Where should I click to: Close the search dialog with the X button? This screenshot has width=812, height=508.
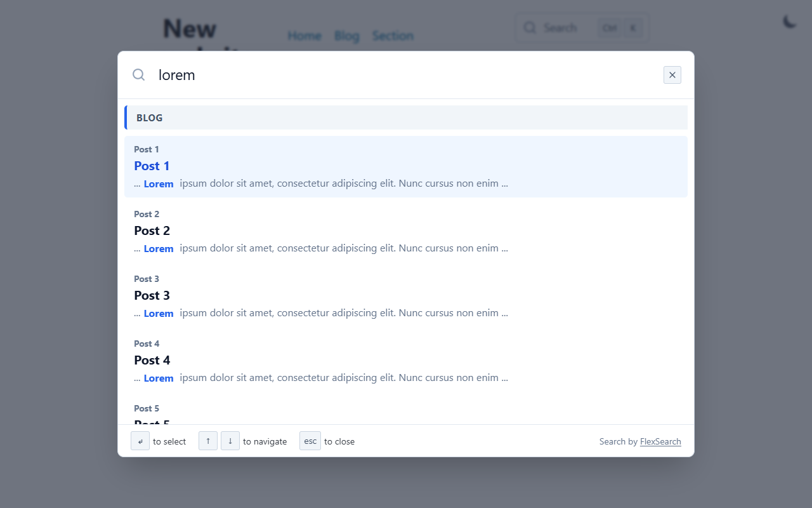click(x=672, y=75)
